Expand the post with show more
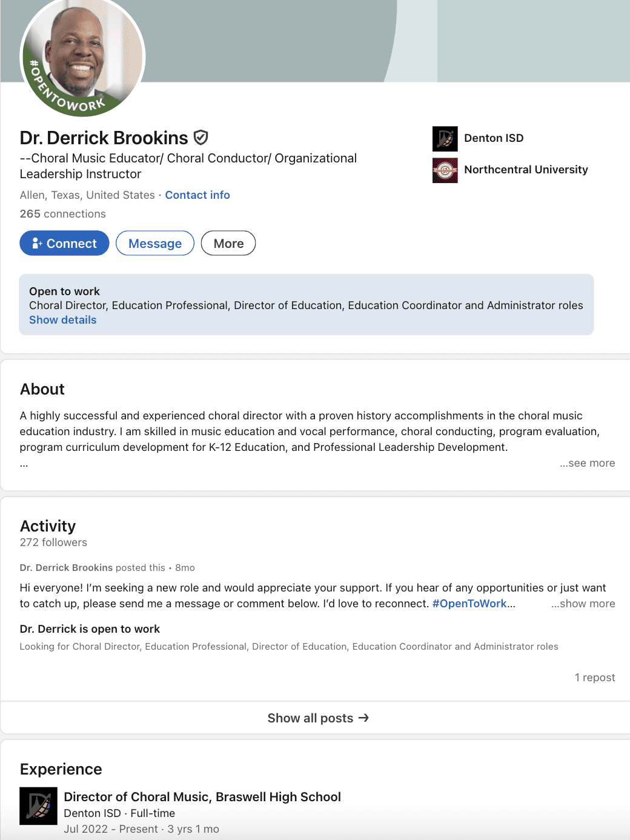Viewport: 630px width, 840px height. tap(583, 604)
